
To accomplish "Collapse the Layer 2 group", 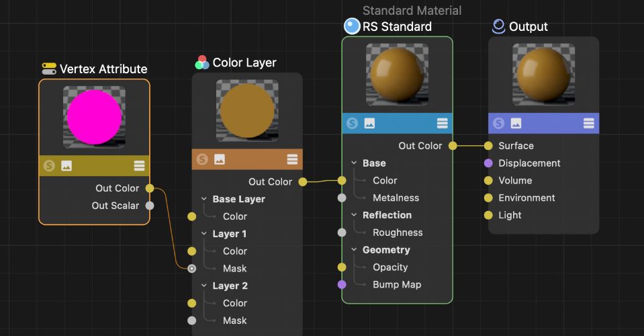I will [x=203, y=286].
